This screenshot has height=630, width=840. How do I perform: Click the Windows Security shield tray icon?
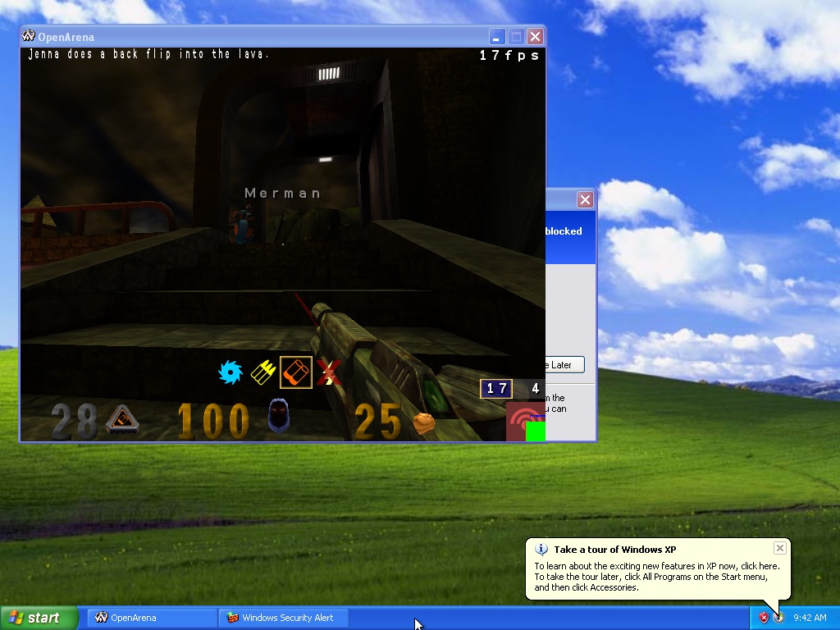(x=764, y=618)
